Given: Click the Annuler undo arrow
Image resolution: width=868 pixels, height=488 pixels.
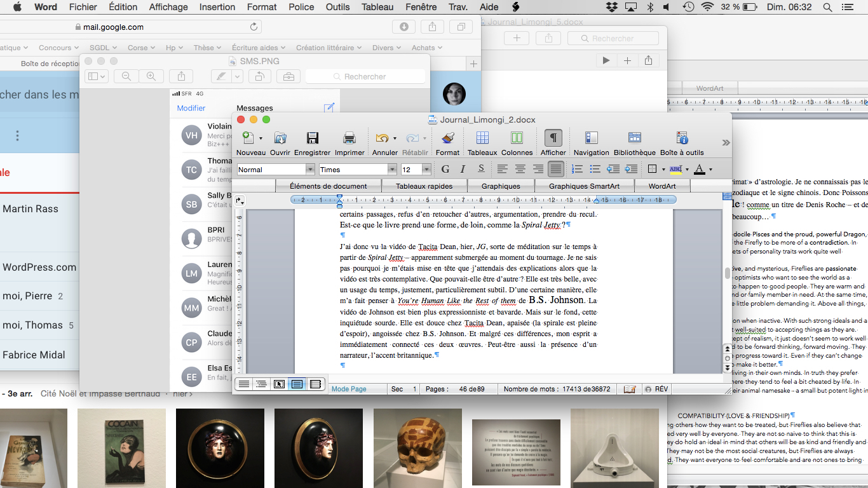Looking at the screenshot, I should click(x=381, y=139).
